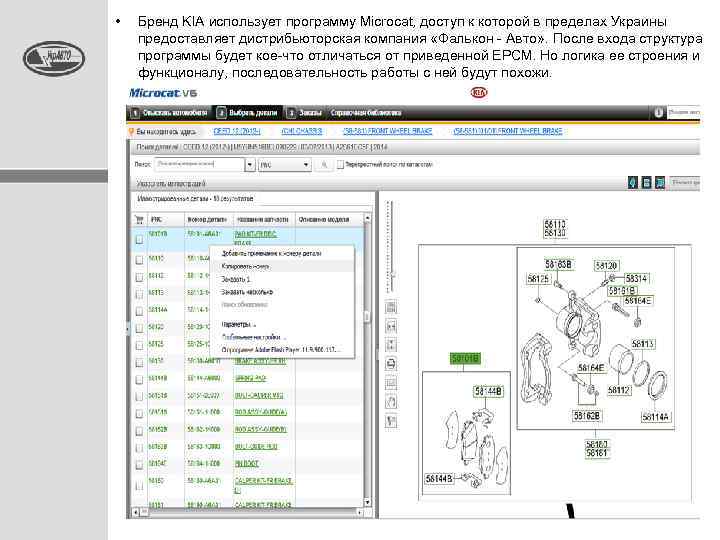Click the info icon in the black top bar
The image size is (720, 540).
[659, 112]
